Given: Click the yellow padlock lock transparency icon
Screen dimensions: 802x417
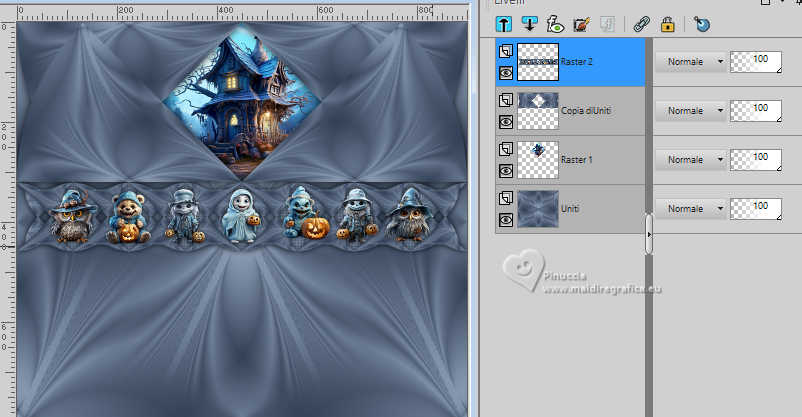Looking at the screenshot, I should point(667,24).
